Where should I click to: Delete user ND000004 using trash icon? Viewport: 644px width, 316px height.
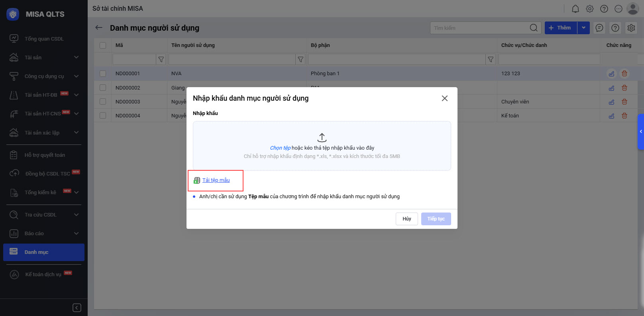[624, 116]
